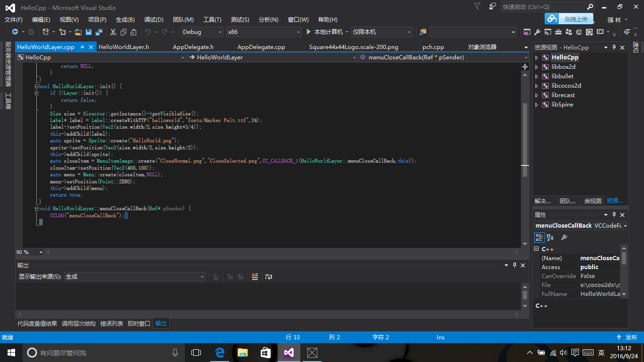Image resolution: width=644 pixels, height=362 pixels.
Task: Click the Cut scissors icon
Action: 113,32
